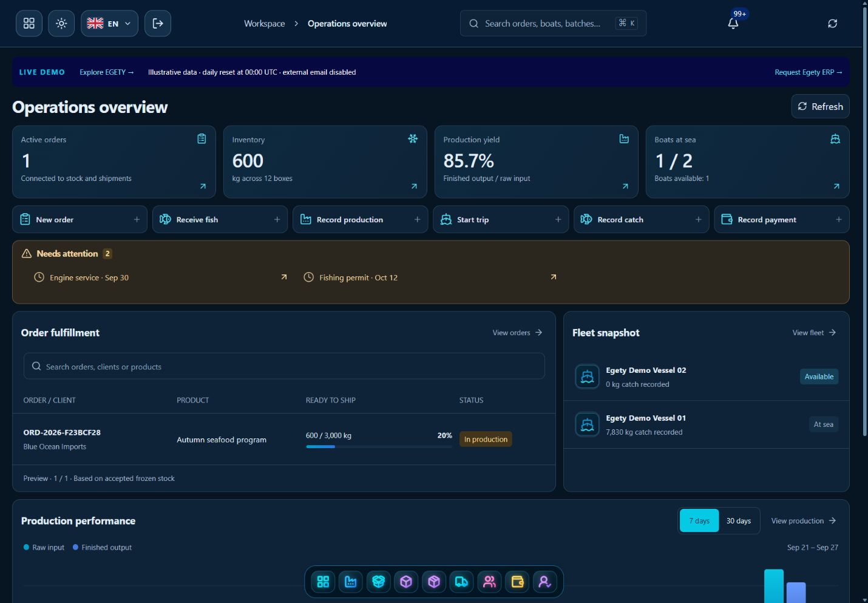Screen dimensions: 868x603
Task: Open the Active orders card arrow
Action: pyautogui.click(x=203, y=186)
